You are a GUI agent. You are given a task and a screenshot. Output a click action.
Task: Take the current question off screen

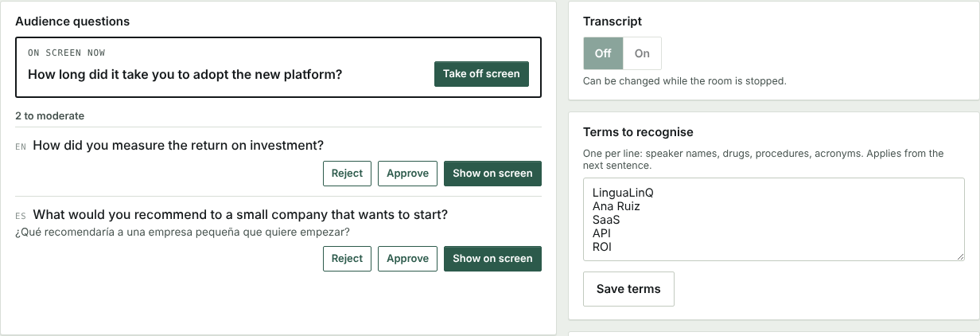coord(481,74)
